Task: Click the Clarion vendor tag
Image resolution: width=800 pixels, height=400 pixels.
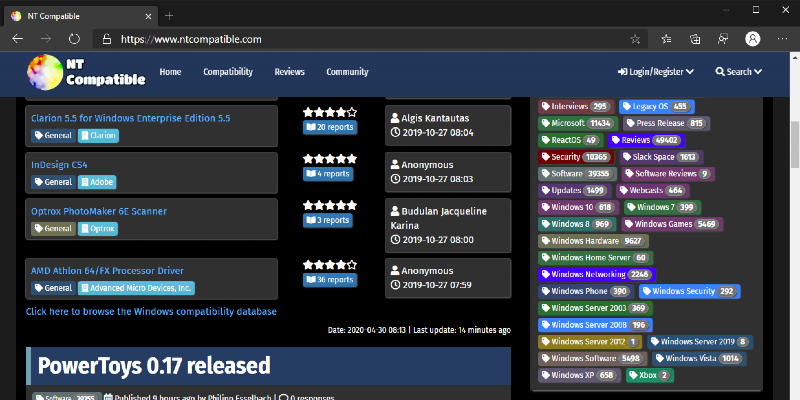Action: click(98, 136)
